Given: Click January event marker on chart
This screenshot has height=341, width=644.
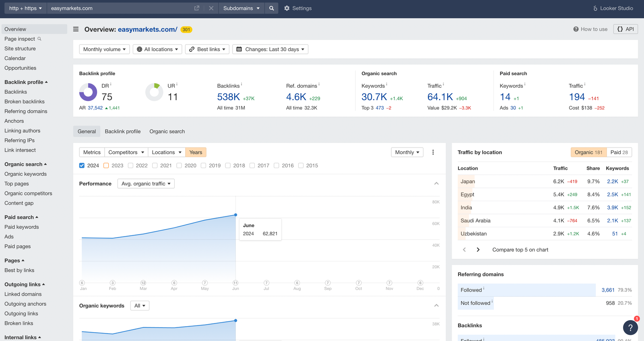Looking at the screenshot, I should (82, 283).
